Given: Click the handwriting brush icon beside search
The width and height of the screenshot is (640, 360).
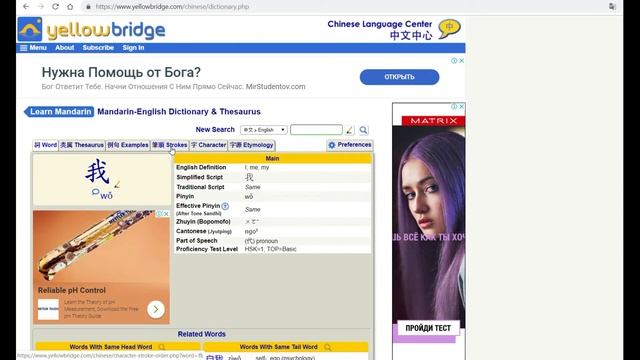Looking at the screenshot, I should 350,130.
